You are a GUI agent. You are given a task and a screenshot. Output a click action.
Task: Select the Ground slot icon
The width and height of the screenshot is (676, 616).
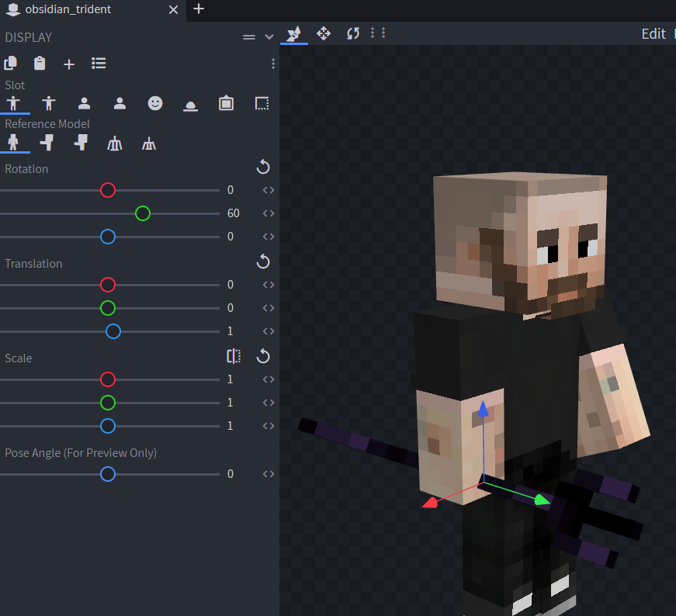190,104
